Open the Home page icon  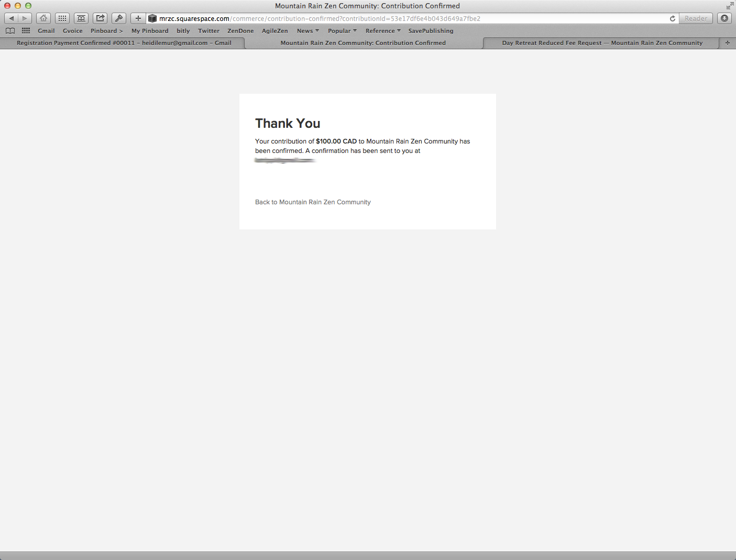[x=43, y=18]
